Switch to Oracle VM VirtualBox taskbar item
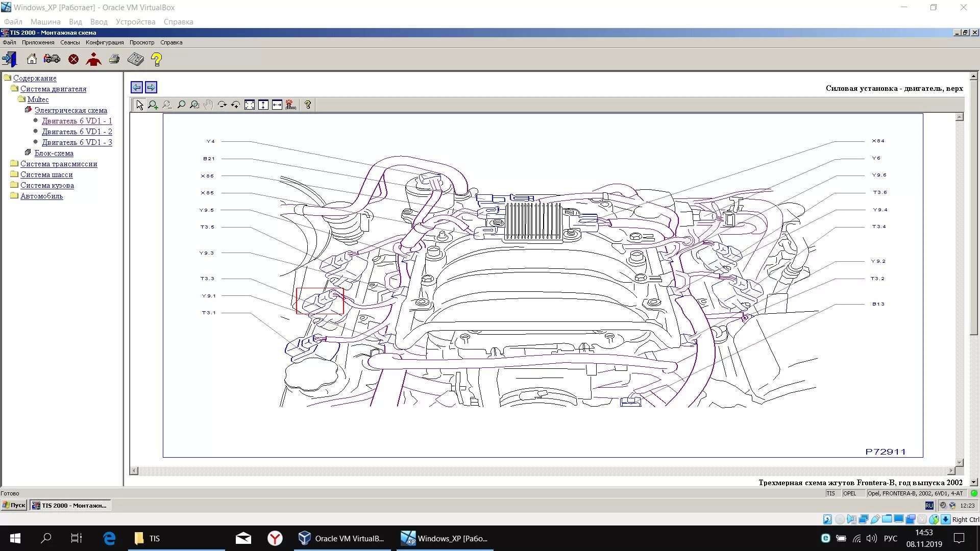 pyautogui.click(x=341, y=538)
